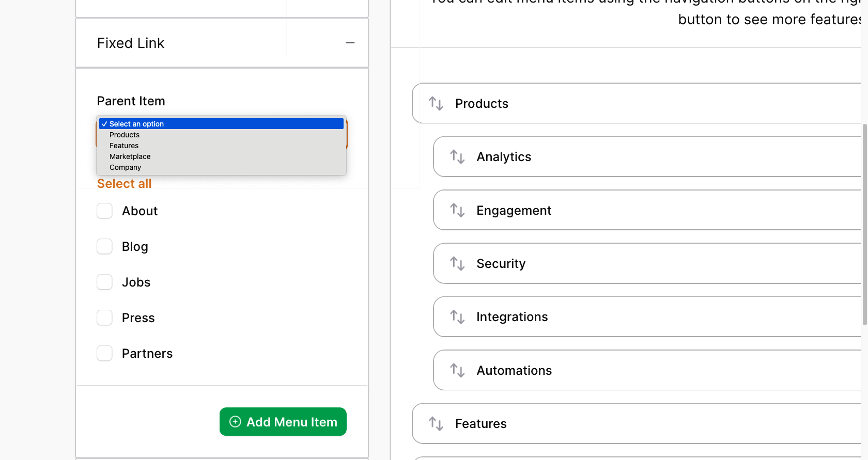The height and width of the screenshot is (460, 868).
Task: Click the Fixed Link section header
Action: pyautogui.click(x=222, y=43)
